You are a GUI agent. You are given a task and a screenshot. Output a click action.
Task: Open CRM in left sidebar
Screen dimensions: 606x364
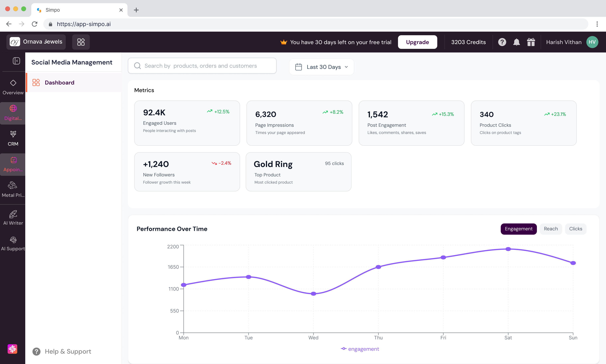(13, 138)
